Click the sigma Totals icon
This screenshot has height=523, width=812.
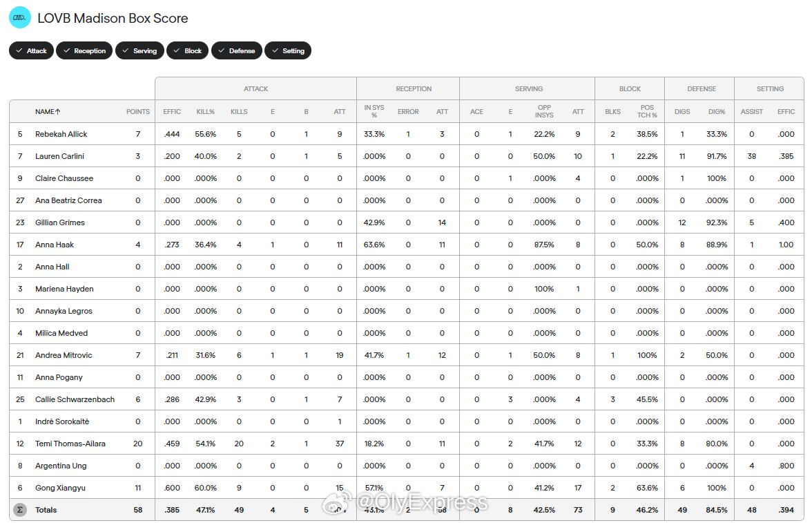click(x=19, y=510)
